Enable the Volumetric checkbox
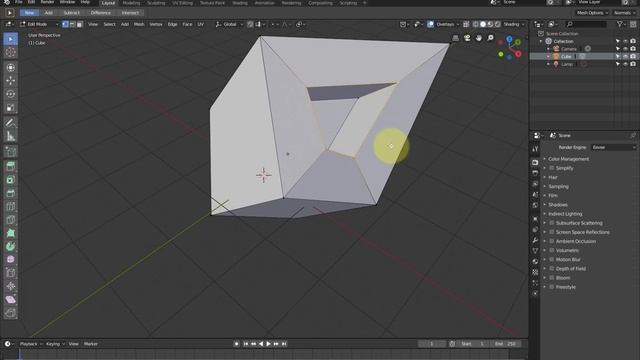The width and height of the screenshot is (640, 360). [x=552, y=250]
